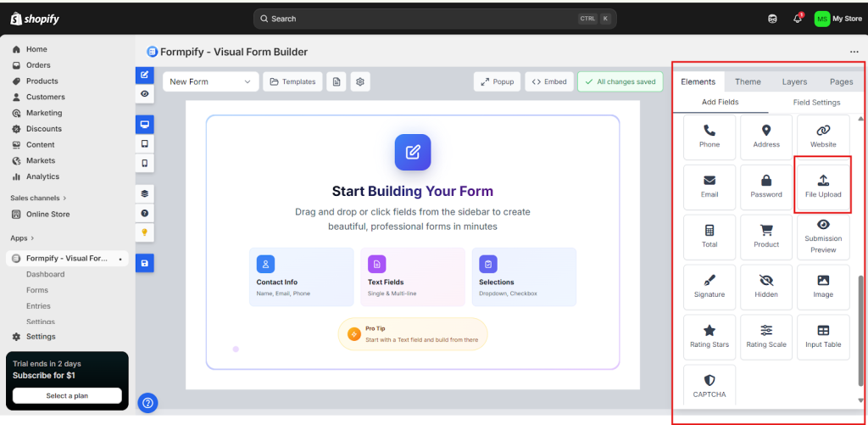The width and height of the screenshot is (868, 425).
Task: Click the form settings gear icon
Action: coord(360,81)
